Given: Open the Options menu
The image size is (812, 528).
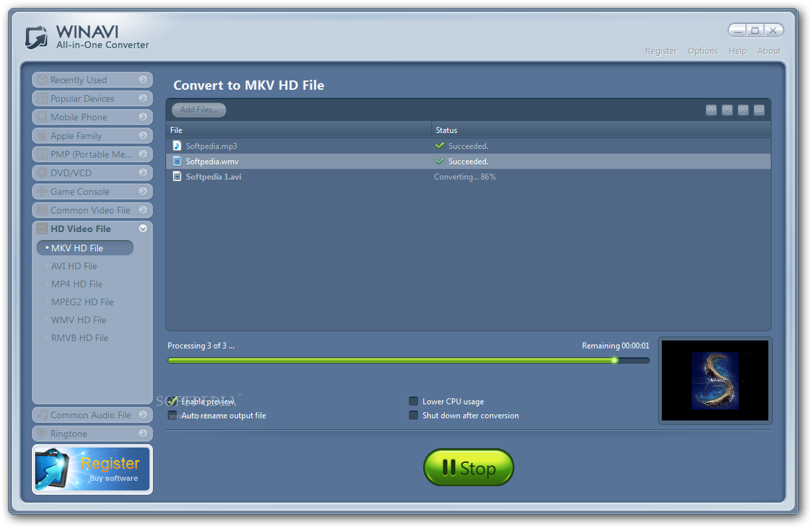Looking at the screenshot, I should click(702, 51).
